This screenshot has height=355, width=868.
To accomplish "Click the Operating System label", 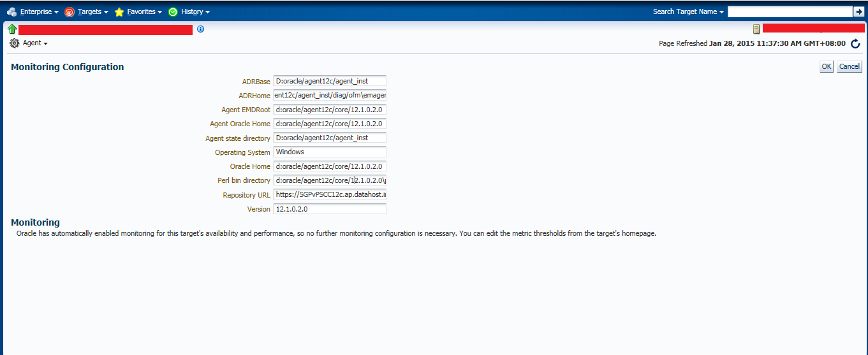I will click(243, 152).
